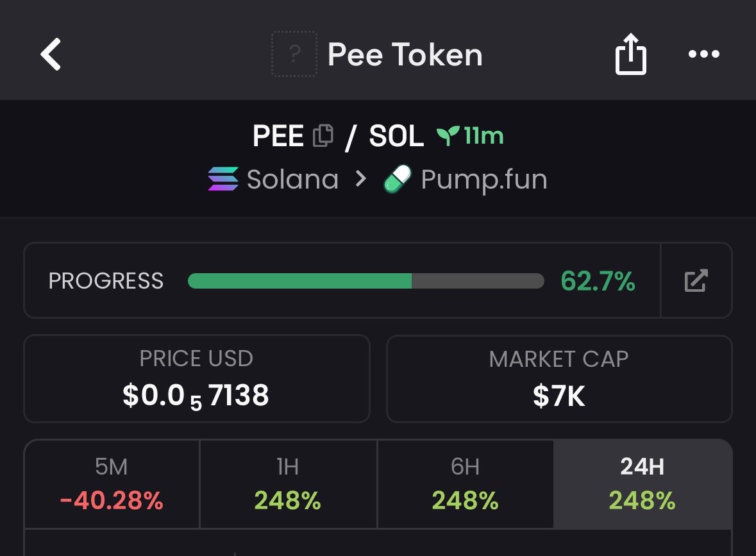Go back using the left arrow
The height and width of the screenshot is (556, 756).
click(x=51, y=54)
